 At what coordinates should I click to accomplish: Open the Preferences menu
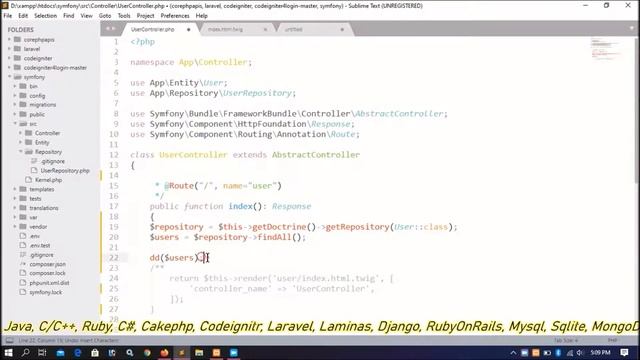tap(175, 16)
